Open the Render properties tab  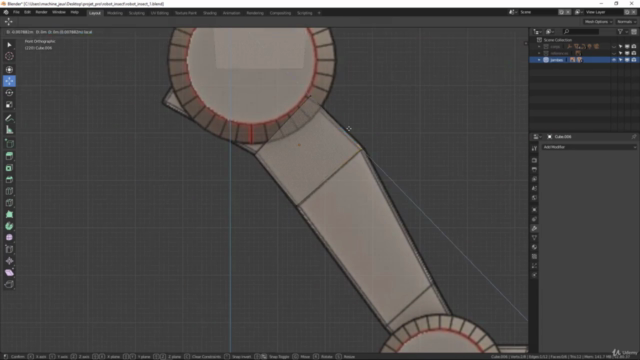[x=534, y=160]
